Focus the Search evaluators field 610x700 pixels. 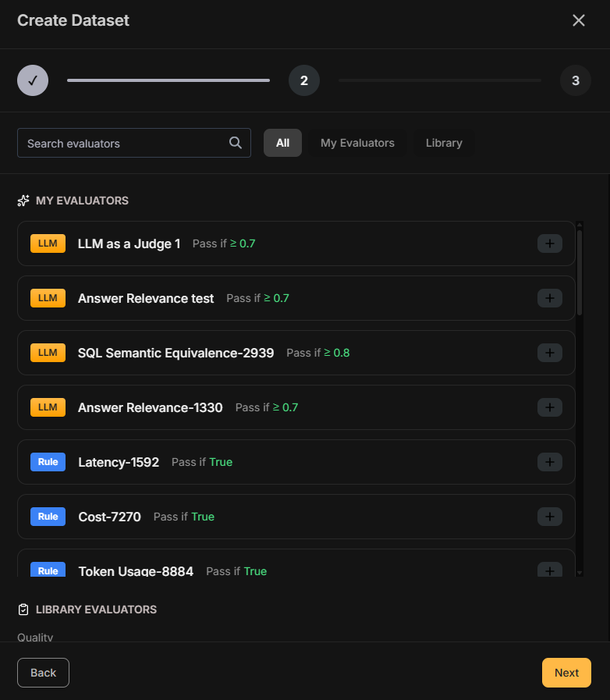click(x=134, y=143)
